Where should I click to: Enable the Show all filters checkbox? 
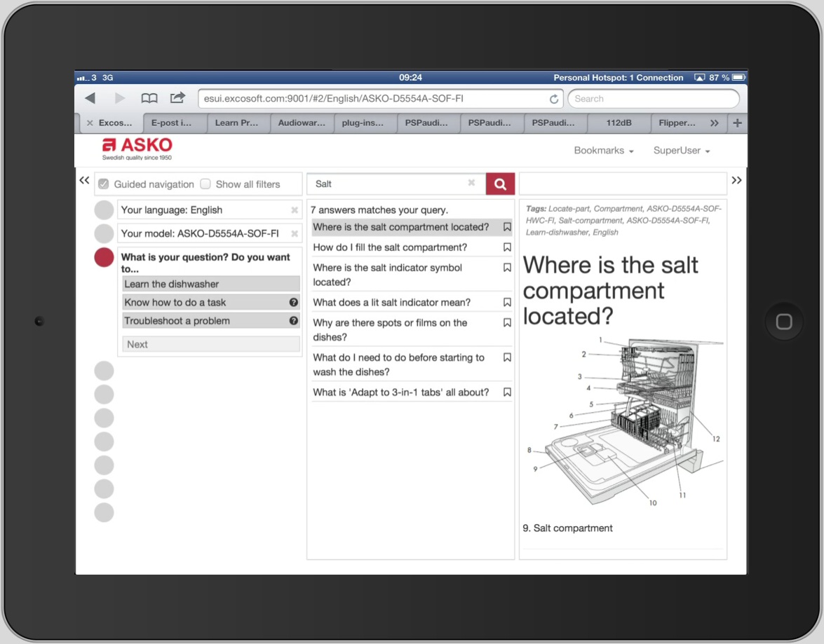pos(205,184)
